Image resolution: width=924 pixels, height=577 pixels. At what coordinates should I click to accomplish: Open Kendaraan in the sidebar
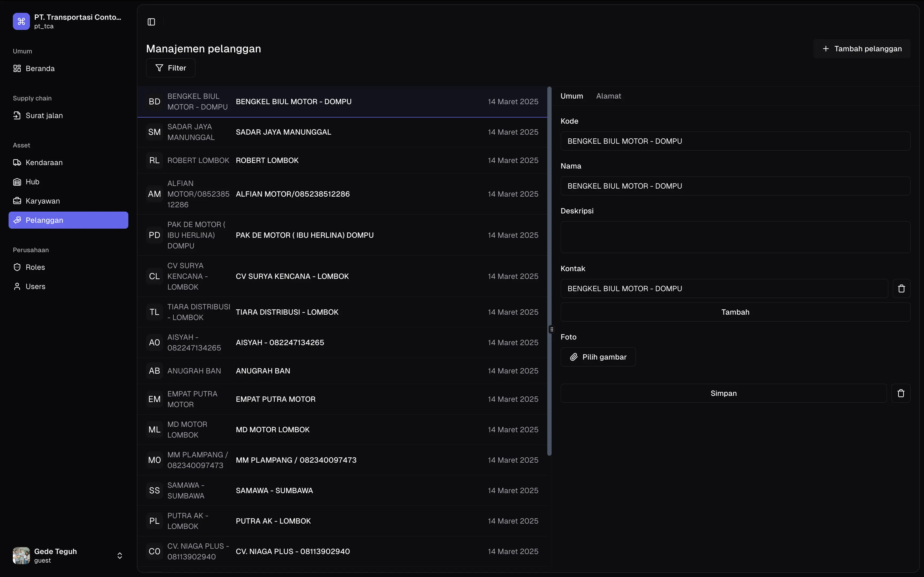44,163
